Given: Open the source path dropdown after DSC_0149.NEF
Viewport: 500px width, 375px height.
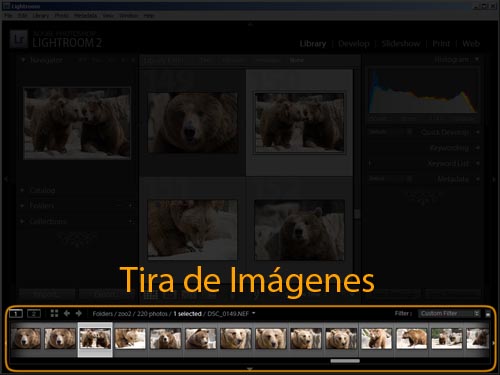Looking at the screenshot, I should click(254, 313).
